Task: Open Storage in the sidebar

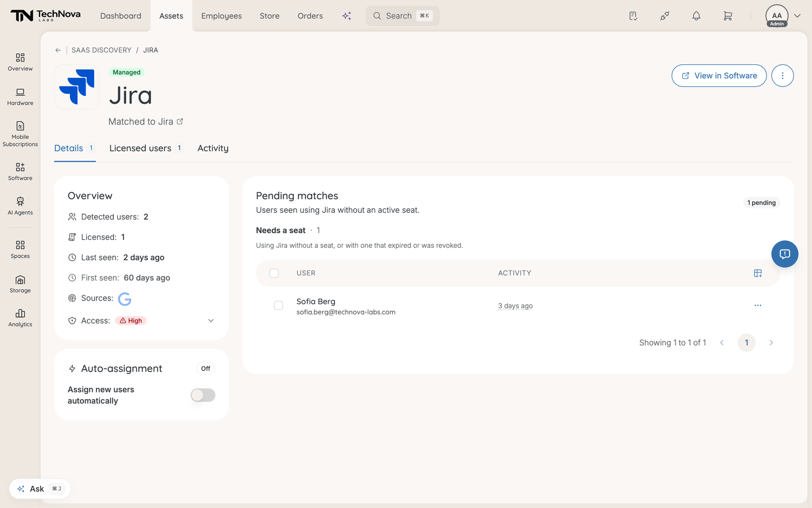Action: (x=20, y=284)
